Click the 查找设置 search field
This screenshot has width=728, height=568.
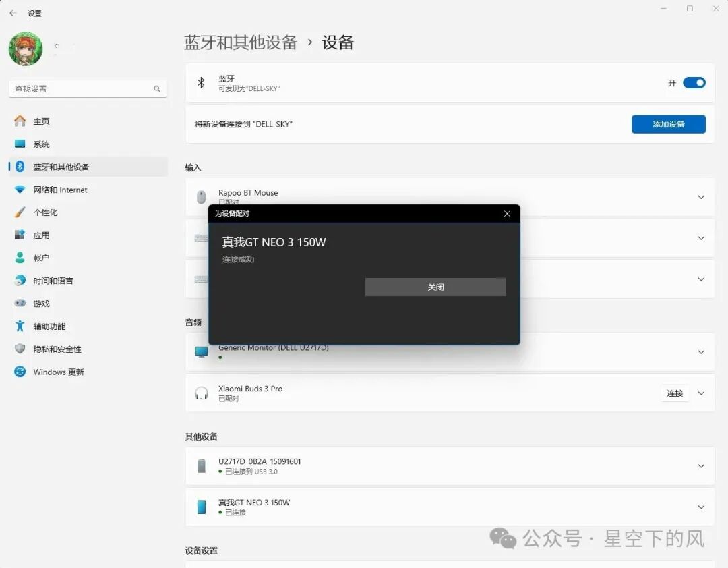pos(88,89)
